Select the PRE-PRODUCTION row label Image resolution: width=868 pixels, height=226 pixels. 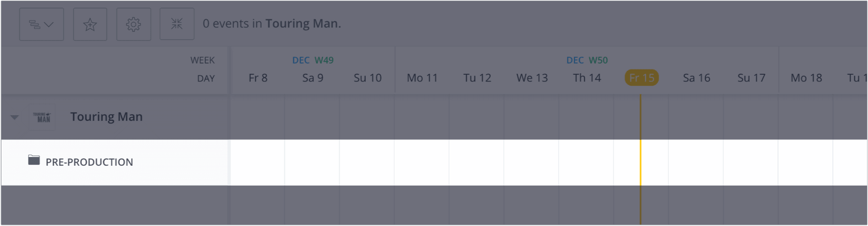[89, 162]
